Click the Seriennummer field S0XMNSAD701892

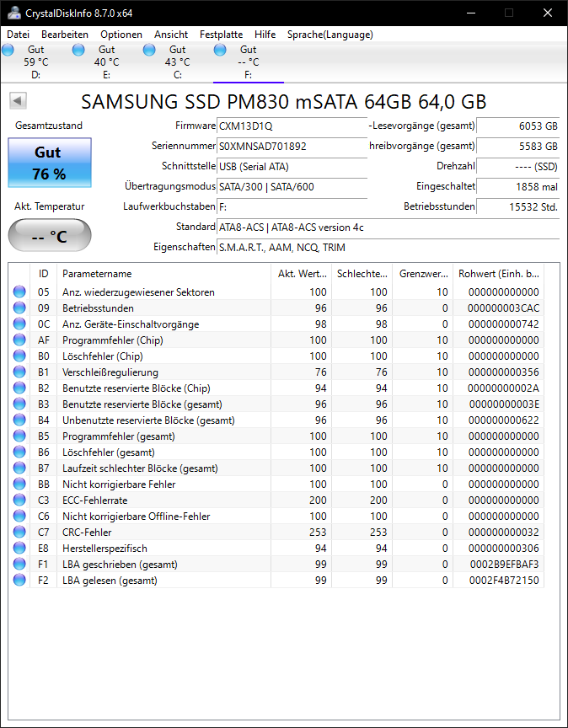[x=292, y=147]
